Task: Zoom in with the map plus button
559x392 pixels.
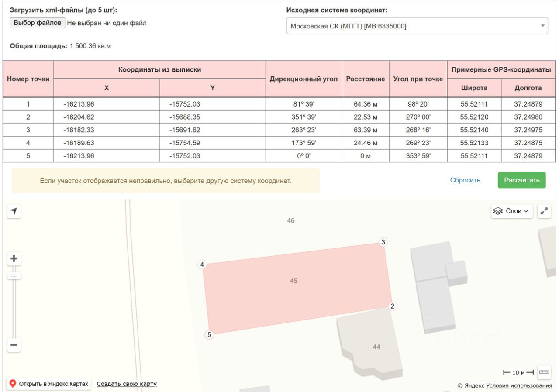Action: click(14, 259)
